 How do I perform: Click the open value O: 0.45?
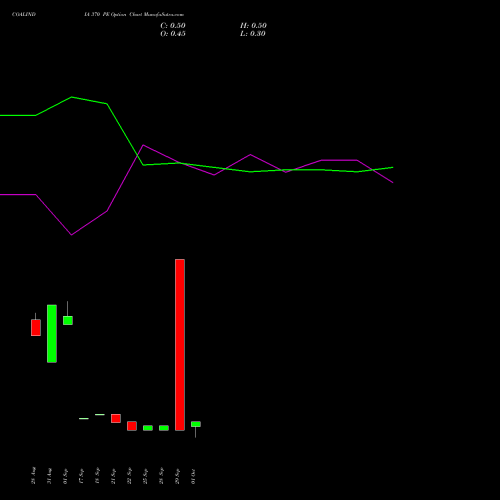click(173, 34)
